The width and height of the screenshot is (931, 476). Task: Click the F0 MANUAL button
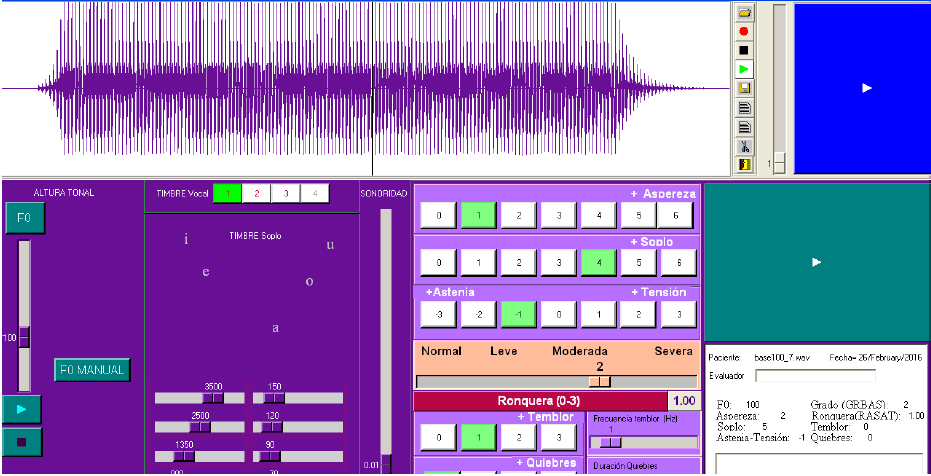click(92, 370)
